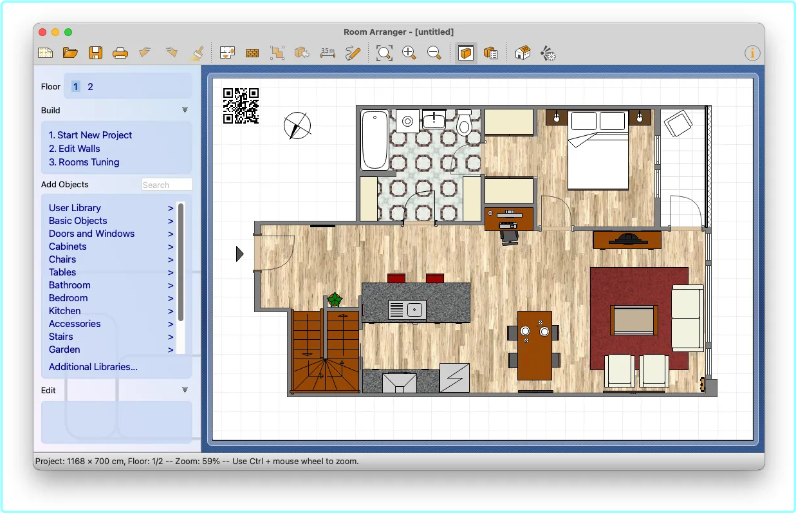Click the zoom in magnifier icon
This screenshot has height=513, width=796.
[409, 53]
